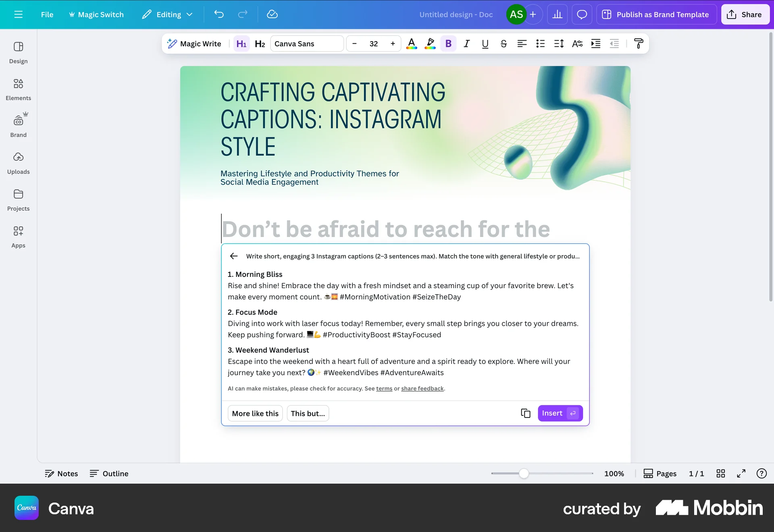Open the Projects panel
The width and height of the screenshot is (774, 532).
(18, 200)
